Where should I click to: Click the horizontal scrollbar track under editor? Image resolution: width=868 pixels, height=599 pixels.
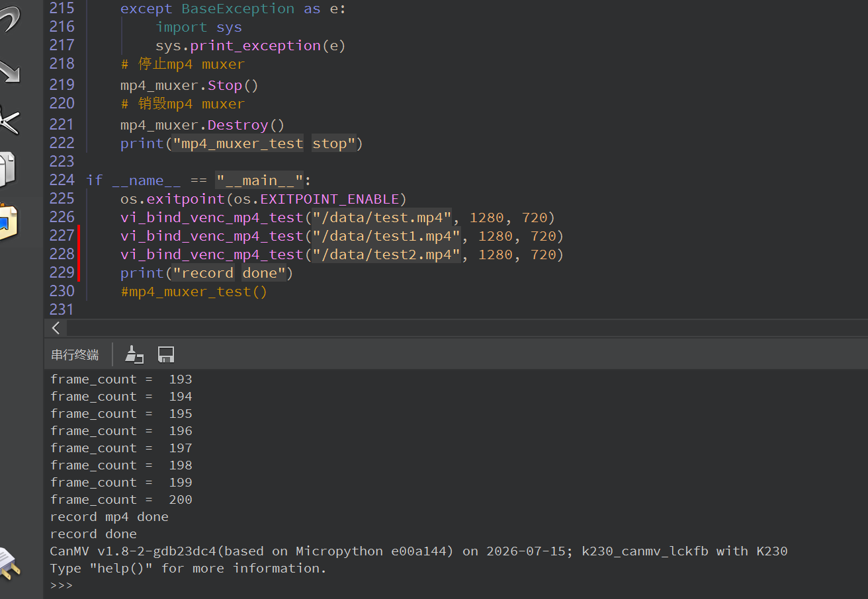pos(466,328)
